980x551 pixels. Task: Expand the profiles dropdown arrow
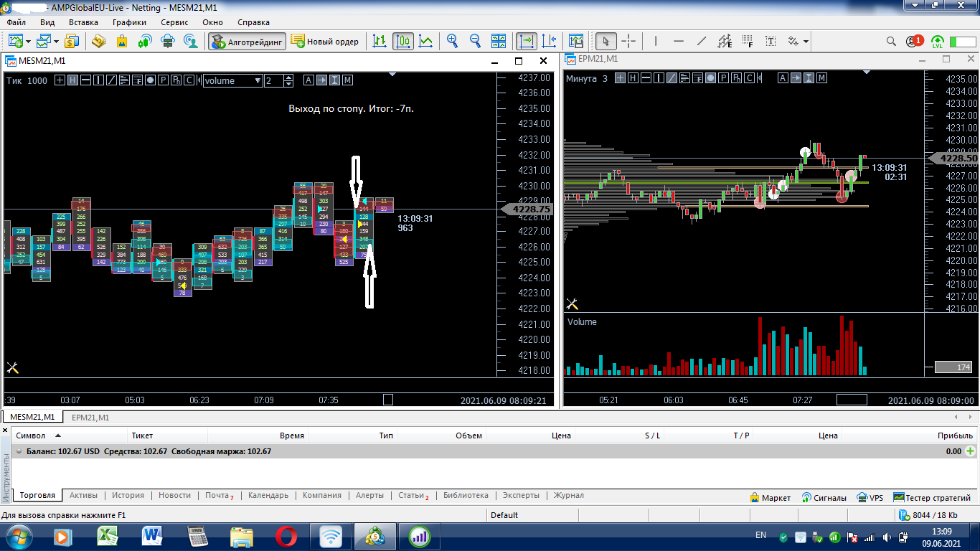click(x=57, y=42)
